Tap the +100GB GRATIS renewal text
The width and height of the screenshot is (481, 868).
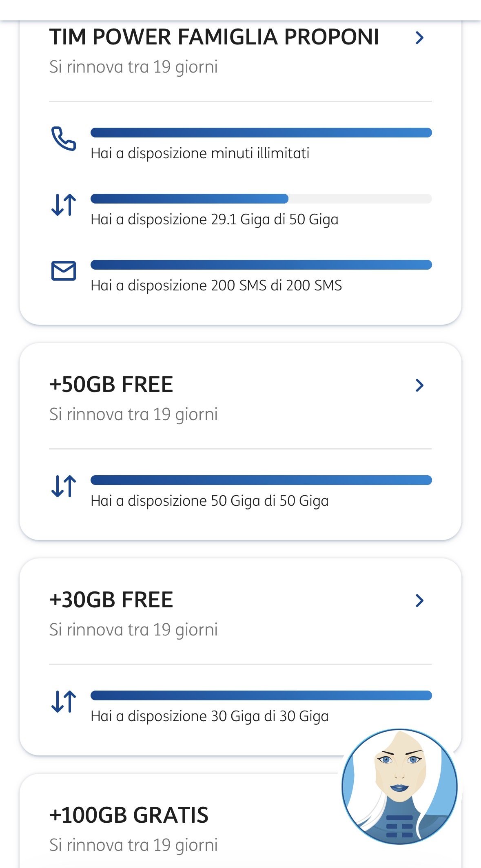pyautogui.click(x=133, y=845)
